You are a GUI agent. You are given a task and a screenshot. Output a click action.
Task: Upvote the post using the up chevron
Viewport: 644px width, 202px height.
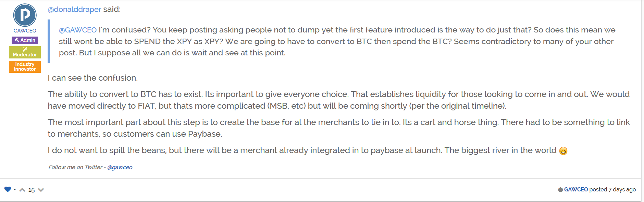point(22,190)
